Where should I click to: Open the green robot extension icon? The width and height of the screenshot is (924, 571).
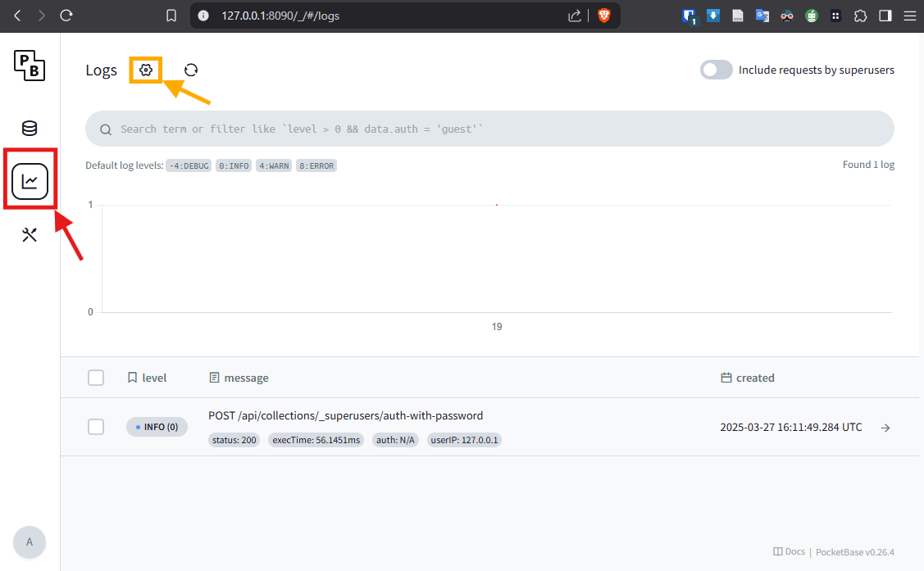click(812, 16)
